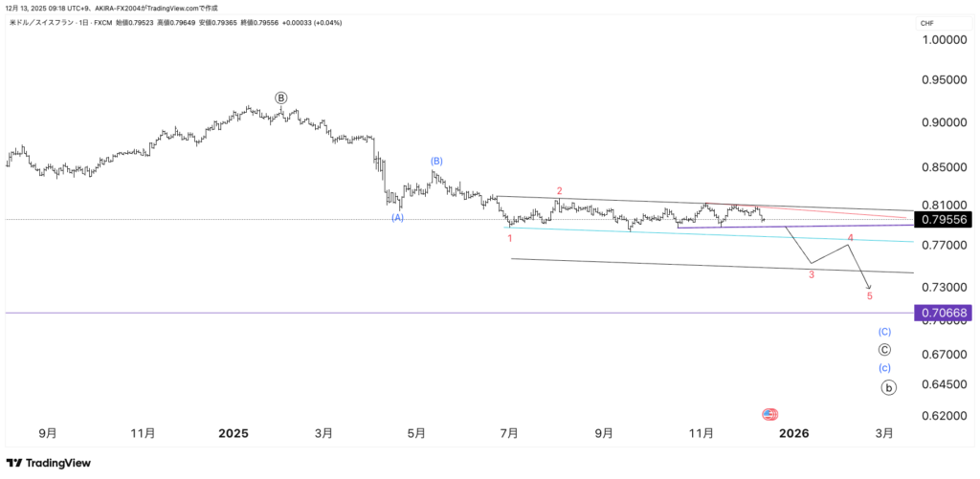Select the purple 0.70668 price level tag
The height and width of the screenshot is (479, 980).
click(x=943, y=313)
